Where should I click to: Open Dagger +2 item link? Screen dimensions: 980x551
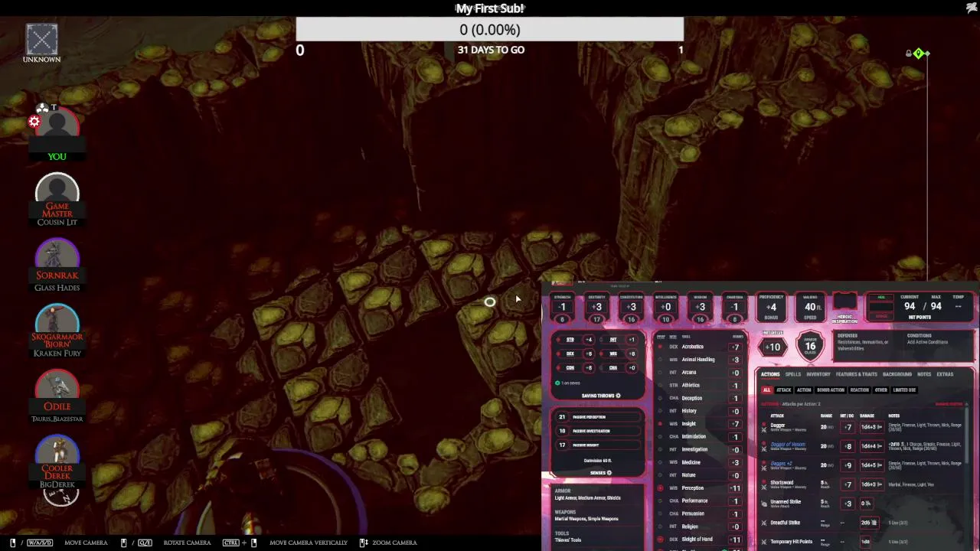(781, 463)
